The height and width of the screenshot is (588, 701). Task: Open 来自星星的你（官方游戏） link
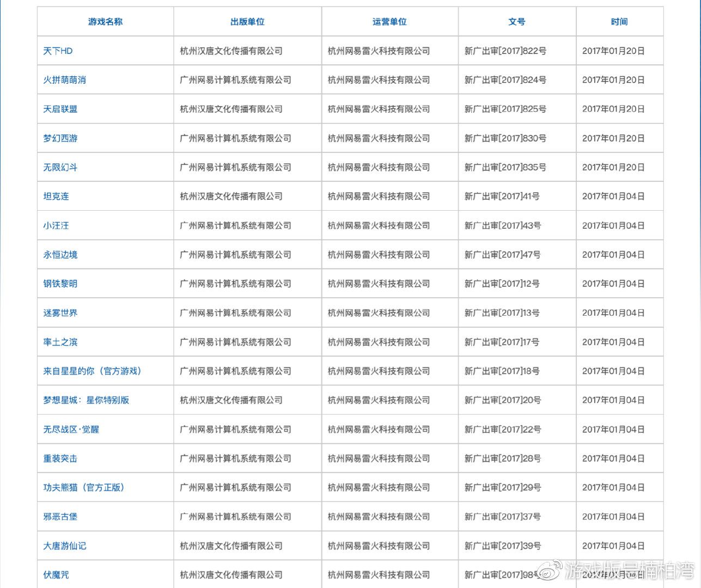93,371
